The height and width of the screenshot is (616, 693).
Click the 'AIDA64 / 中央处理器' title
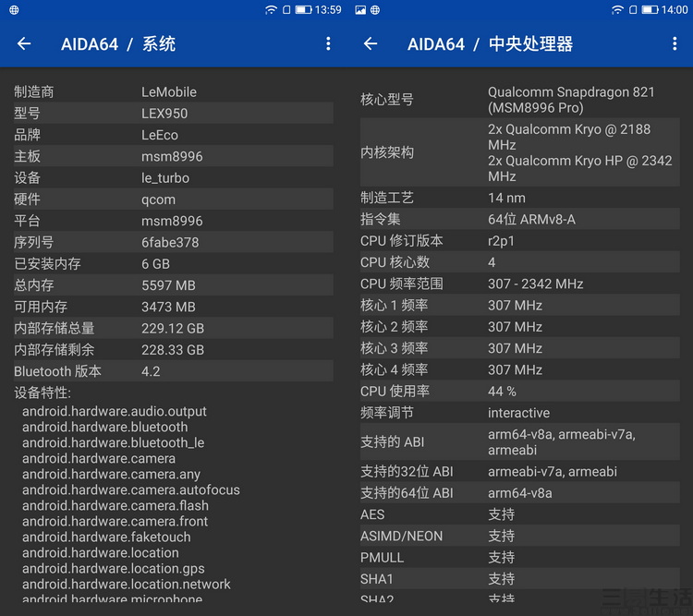(490, 43)
